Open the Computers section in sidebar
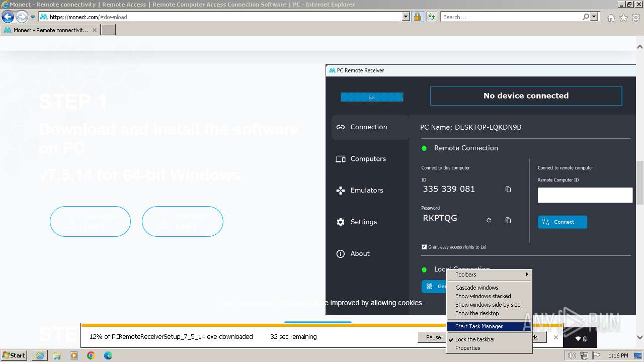644x362 pixels. [370, 159]
